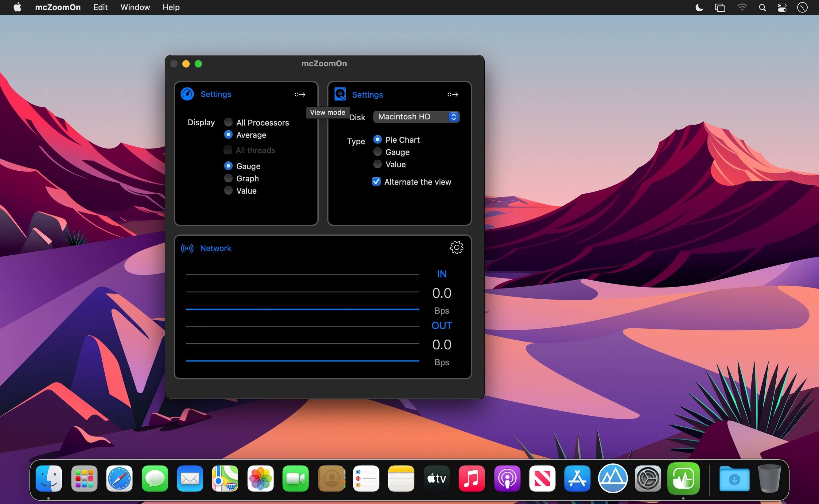819x504 pixels.
Task: Open the Spotlight search menu bar icon
Action: pos(762,7)
